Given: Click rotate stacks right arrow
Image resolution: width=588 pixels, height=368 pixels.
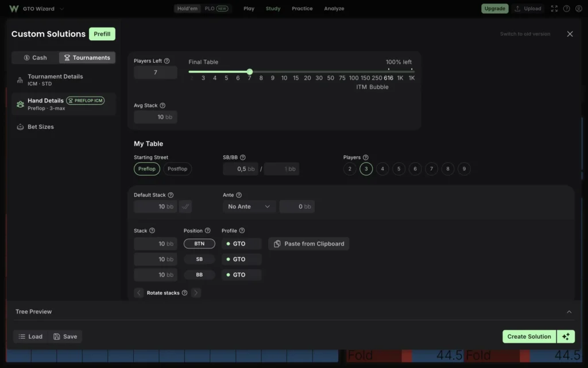Looking at the screenshot, I should tap(196, 293).
